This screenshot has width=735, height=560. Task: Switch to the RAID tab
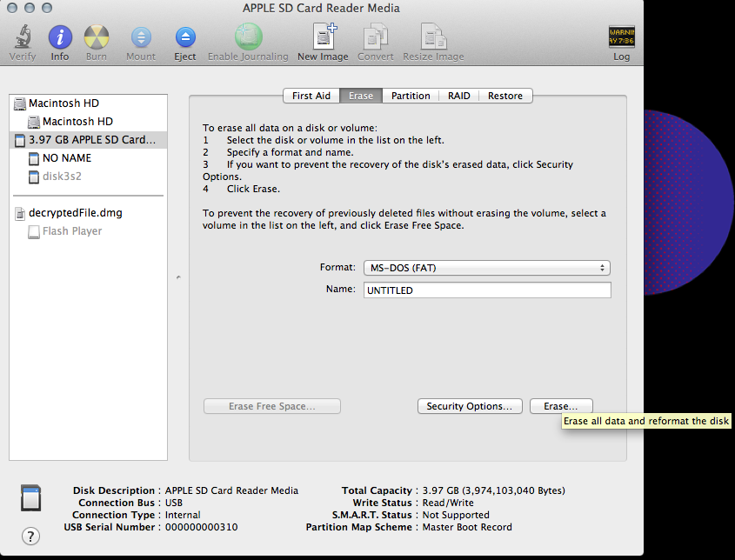click(x=459, y=96)
